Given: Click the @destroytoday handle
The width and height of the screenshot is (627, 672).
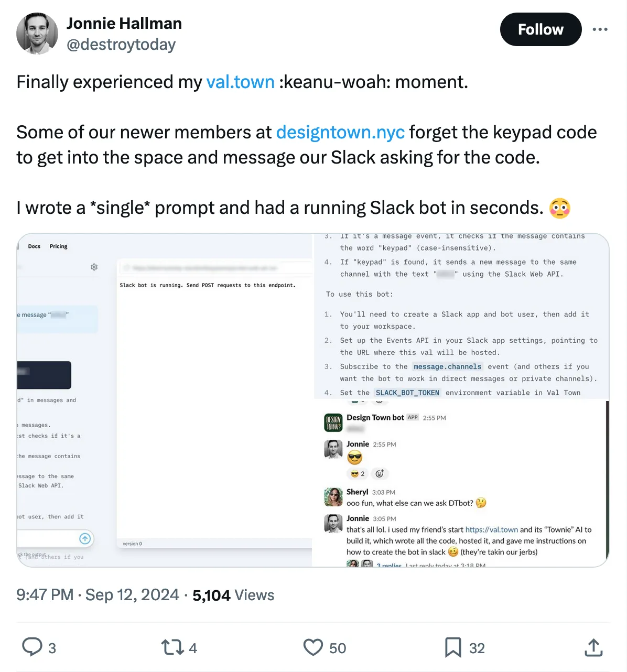Looking at the screenshot, I should pyautogui.click(x=121, y=45).
